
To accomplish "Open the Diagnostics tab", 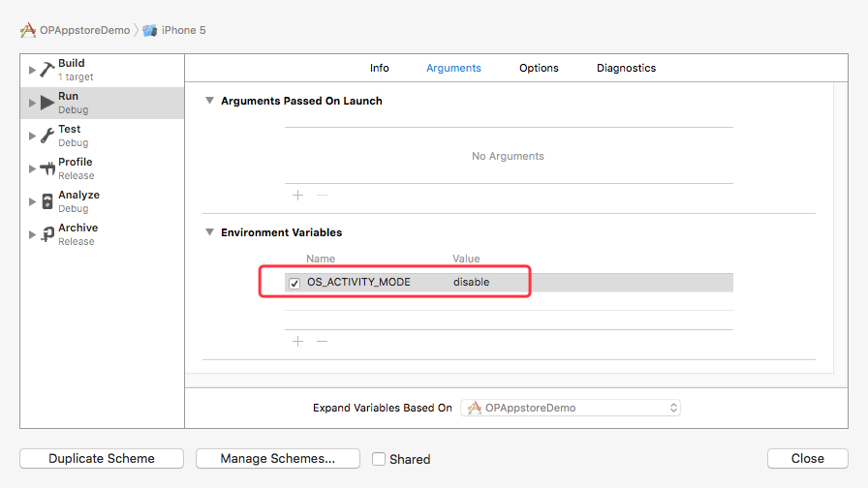I will 626,68.
